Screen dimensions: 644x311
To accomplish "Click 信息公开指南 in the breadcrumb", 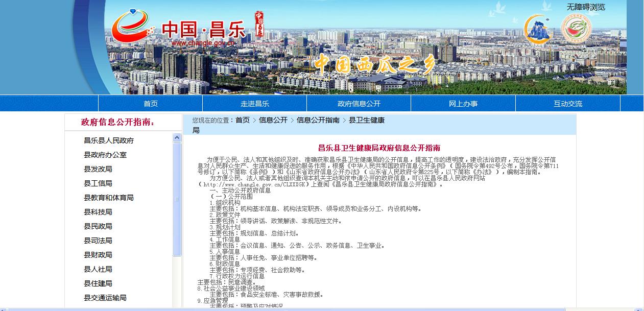I will click(x=318, y=120).
